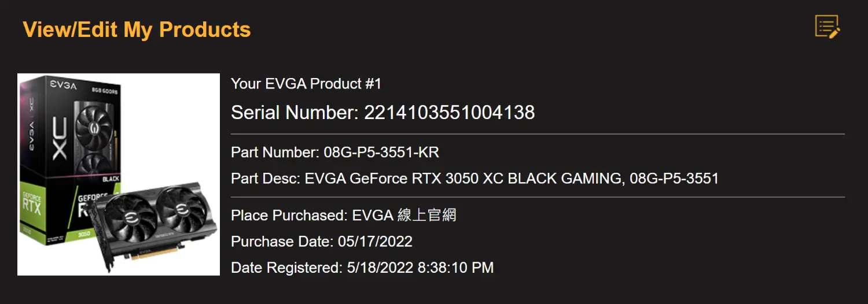Click the Purchase Date label
Image resolution: width=868 pixels, height=304 pixels.
click(282, 242)
